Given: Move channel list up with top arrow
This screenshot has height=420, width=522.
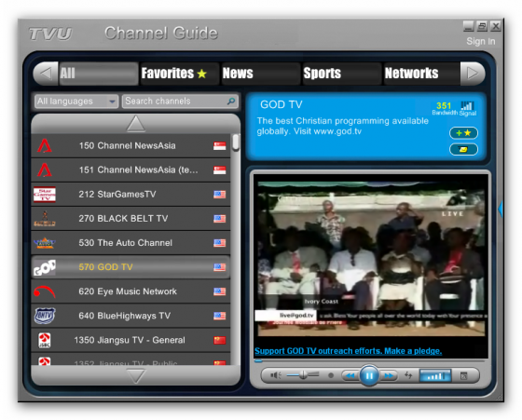Looking at the screenshot, I should (135, 124).
